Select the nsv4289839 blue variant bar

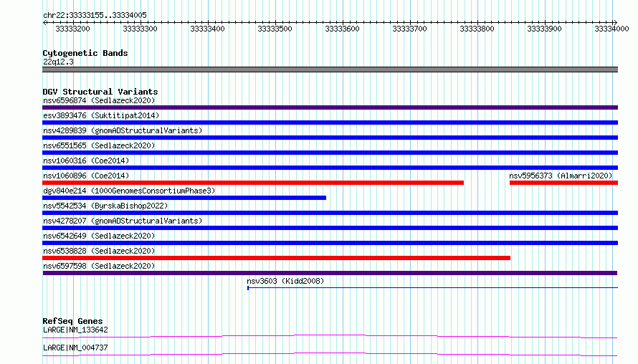(x=330, y=138)
